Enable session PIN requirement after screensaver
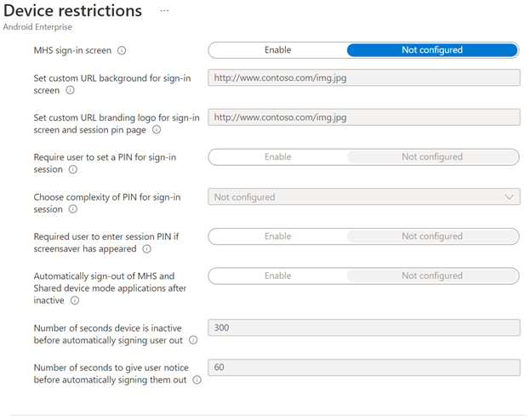Image resolution: width=531 pixels, height=420 pixels. (277, 236)
